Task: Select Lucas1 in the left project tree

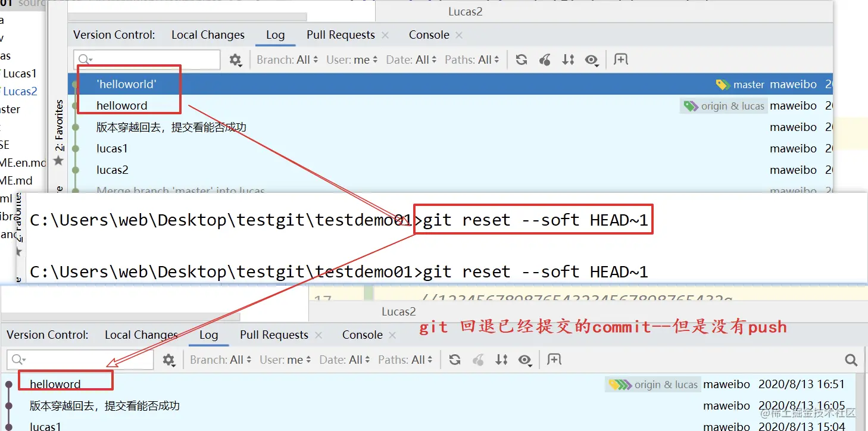Action: pyautogui.click(x=20, y=74)
